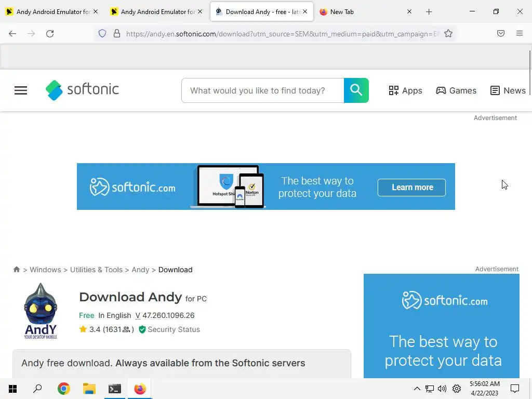Image resolution: width=532 pixels, height=399 pixels.
Task: Click the forward navigation arrow
Action: [31, 34]
